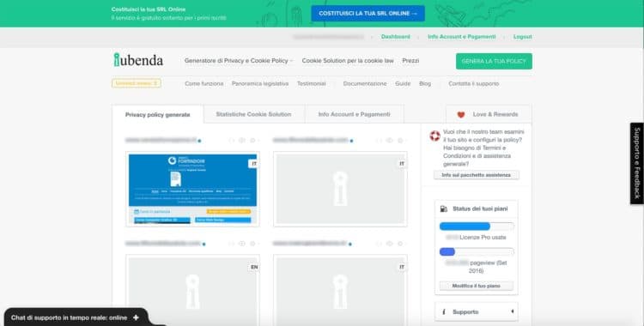Click the lifebuoy assistance icon
Image resolution: width=644 pixels, height=326 pixels.
point(434,136)
